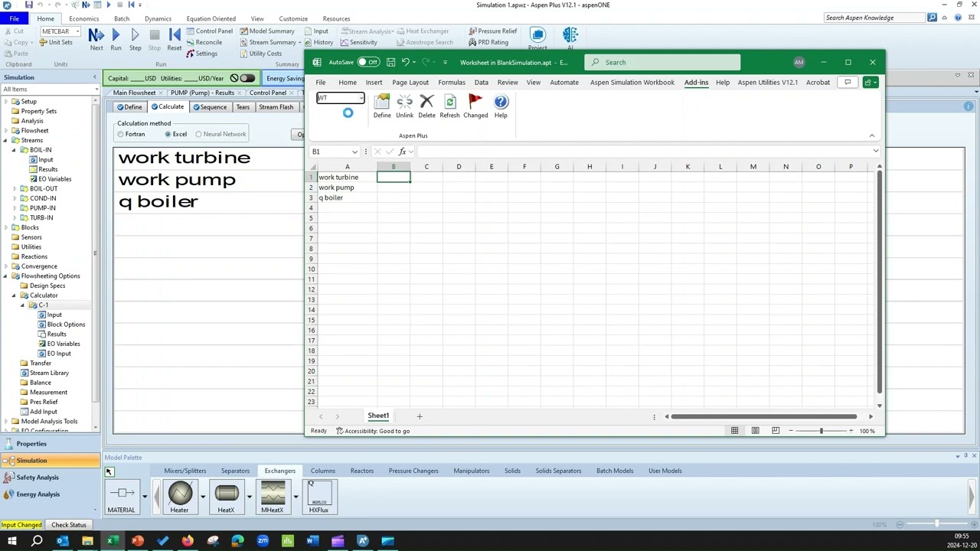Open Help icon in Aspen Plus add-in group
The image size is (980, 551).
click(x=501, y=106)
